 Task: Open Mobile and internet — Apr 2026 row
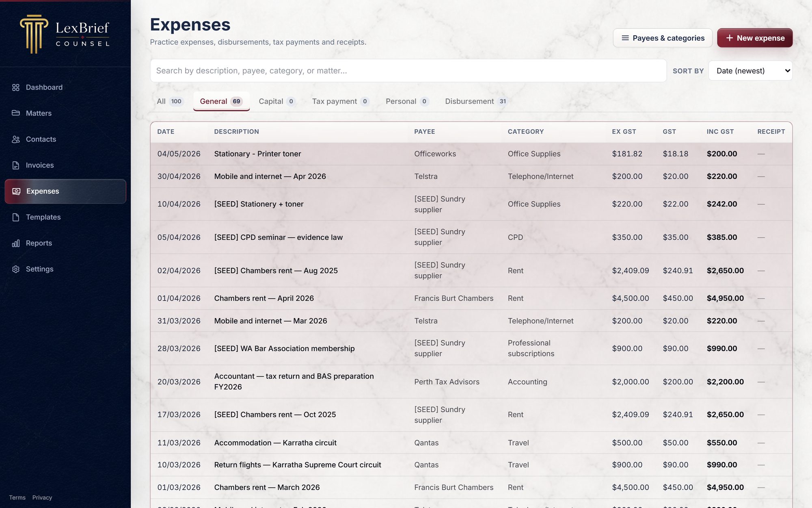[471, 176]
